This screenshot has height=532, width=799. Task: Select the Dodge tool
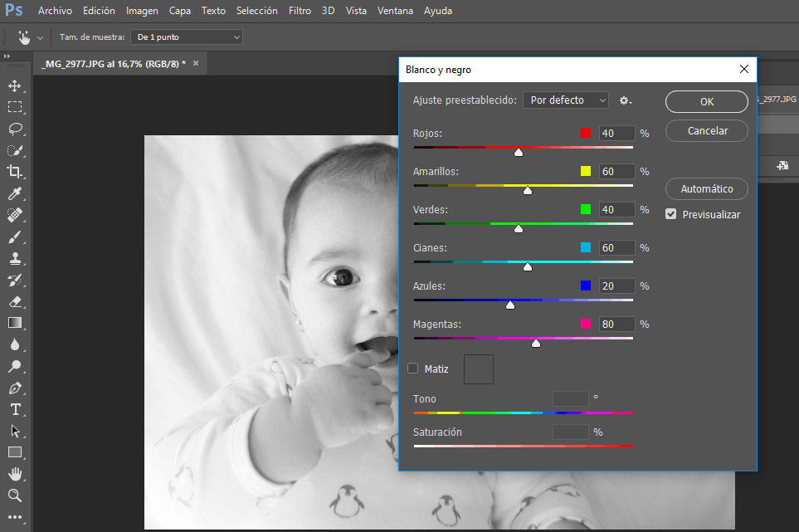[x=15, y=366]
